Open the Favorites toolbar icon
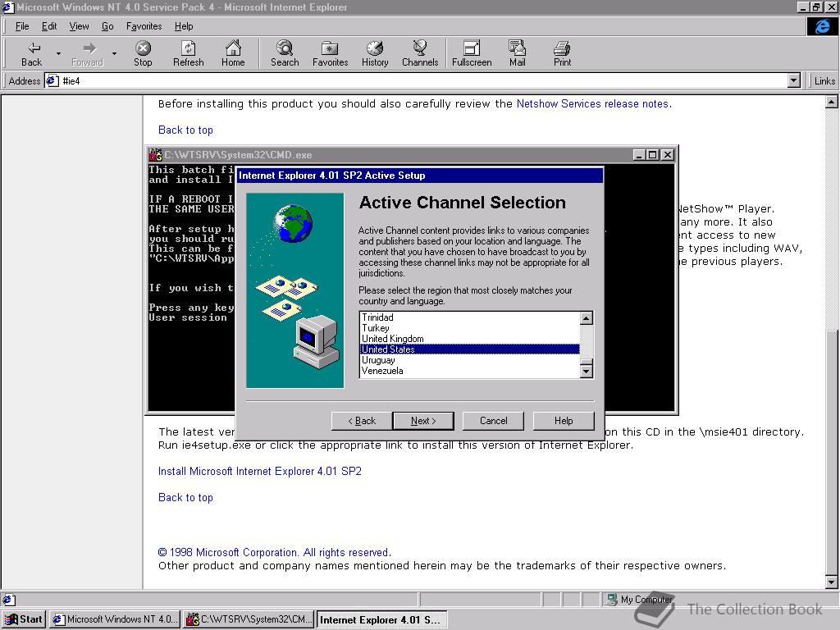 pos(330,54)
